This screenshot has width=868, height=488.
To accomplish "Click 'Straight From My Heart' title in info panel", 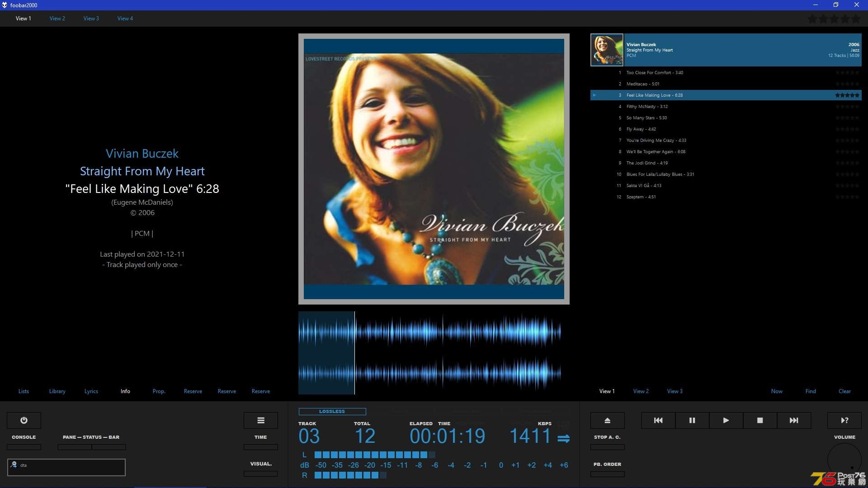I will point(142,171).
